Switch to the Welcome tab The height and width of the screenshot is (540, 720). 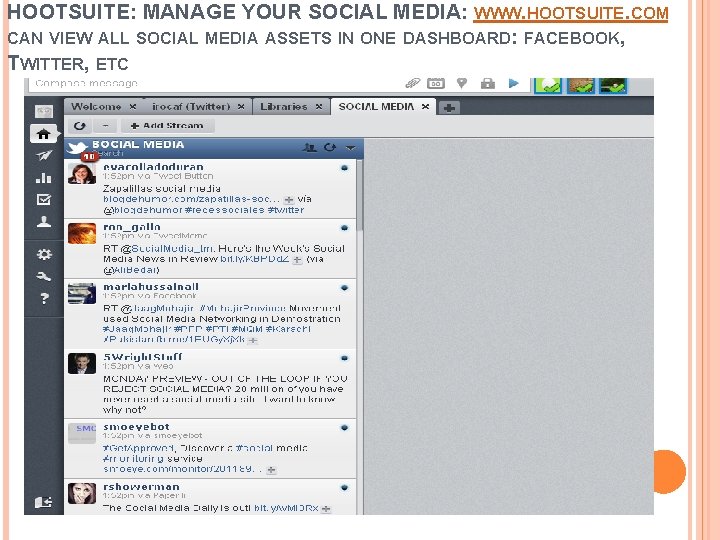[96, 107]
